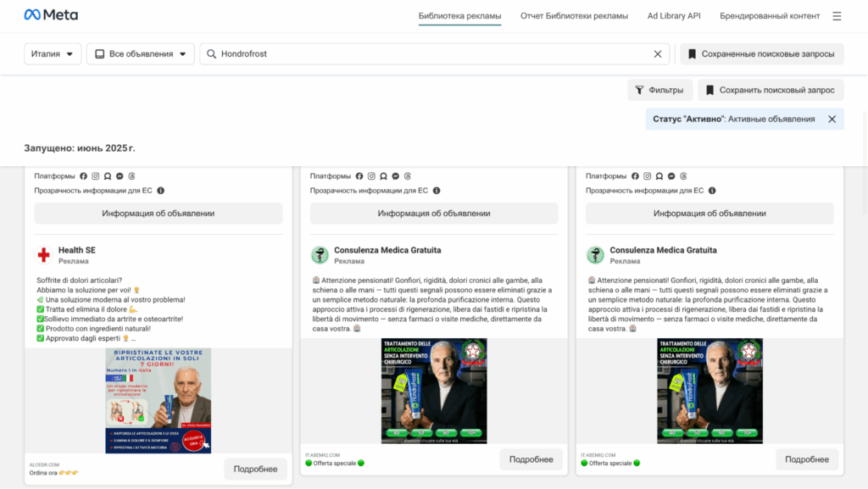Switch to Библиотека рекламы tab

click(459, 16)
